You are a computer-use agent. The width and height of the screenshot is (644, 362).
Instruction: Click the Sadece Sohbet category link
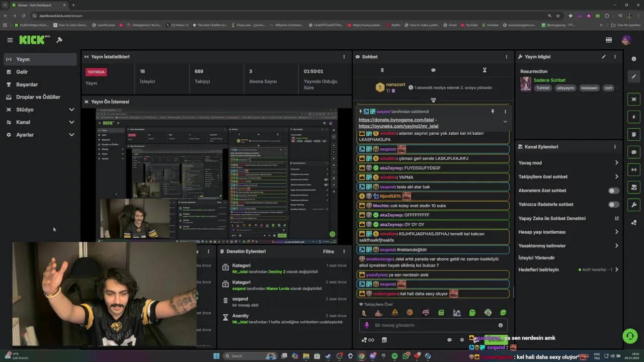549,80
